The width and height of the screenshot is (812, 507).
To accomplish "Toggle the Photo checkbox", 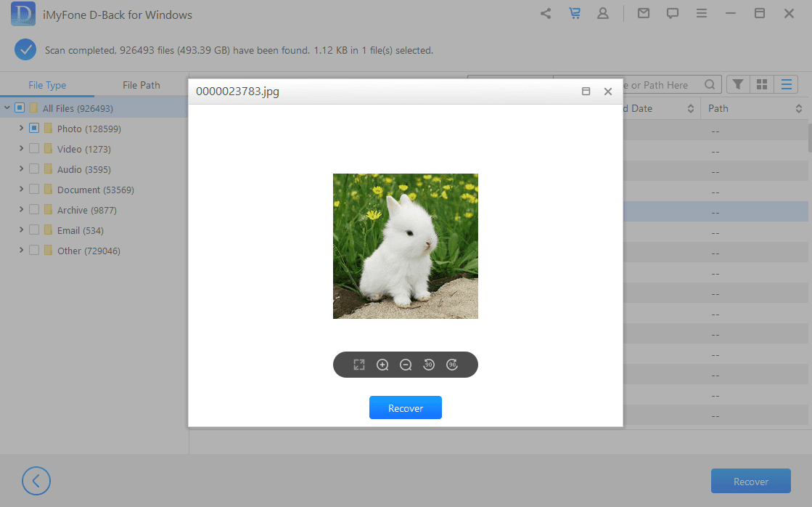I will (x=34, y=128).
